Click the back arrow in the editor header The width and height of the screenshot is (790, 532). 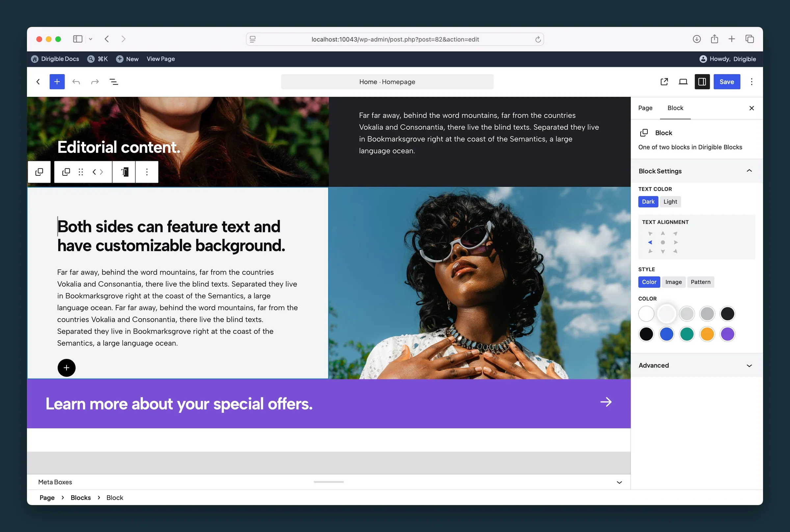[x=38, y=82]
